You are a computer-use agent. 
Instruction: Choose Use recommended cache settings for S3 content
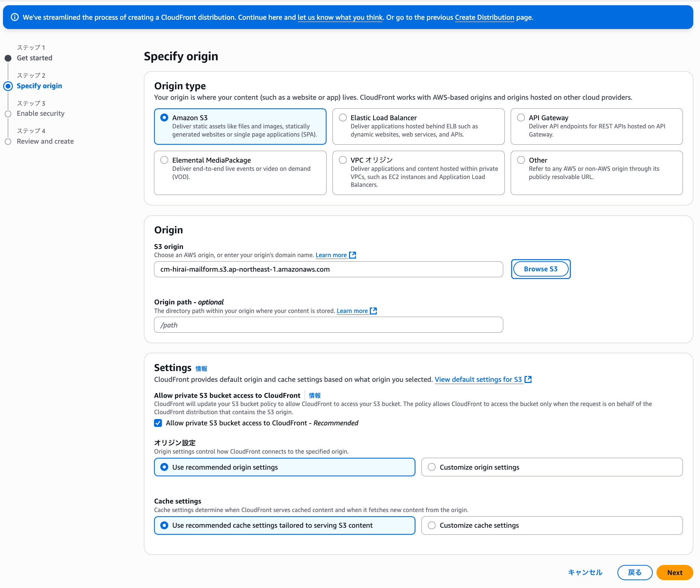285,525
